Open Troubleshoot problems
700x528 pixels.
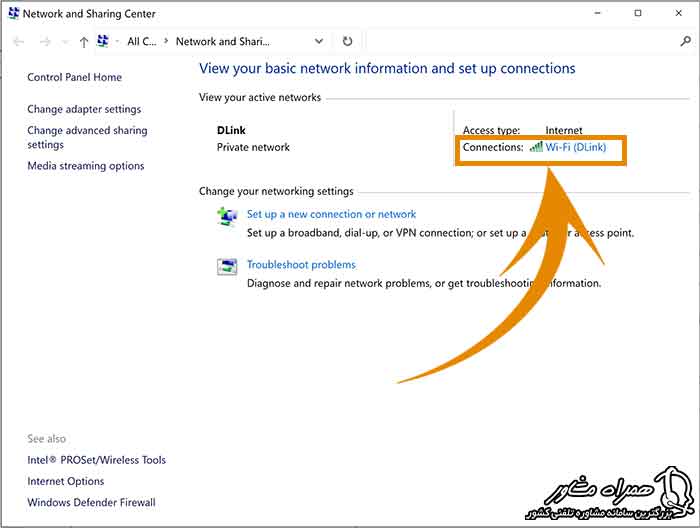[301, 265]
